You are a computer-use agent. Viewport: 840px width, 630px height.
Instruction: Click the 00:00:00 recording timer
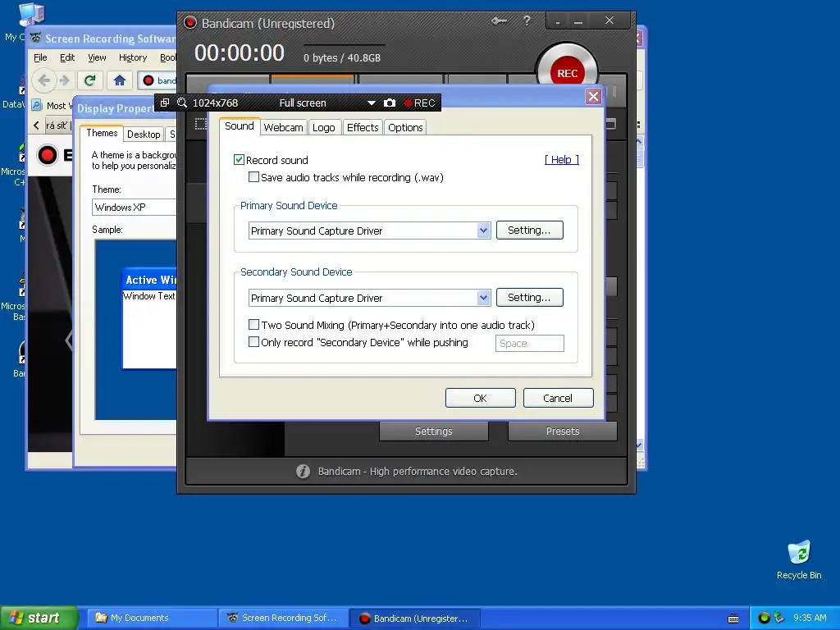(240, 53)
